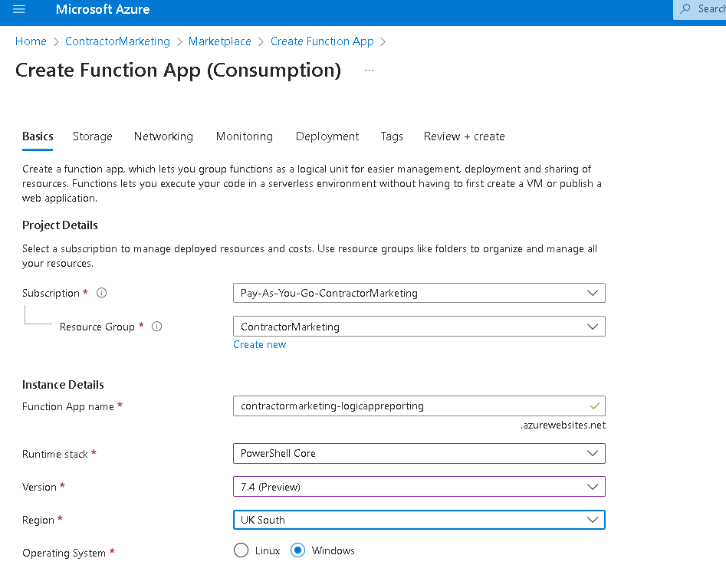Click the Resource Group field label
The image size is (726, 588).
pyautogui.click(x=97, y=327)
